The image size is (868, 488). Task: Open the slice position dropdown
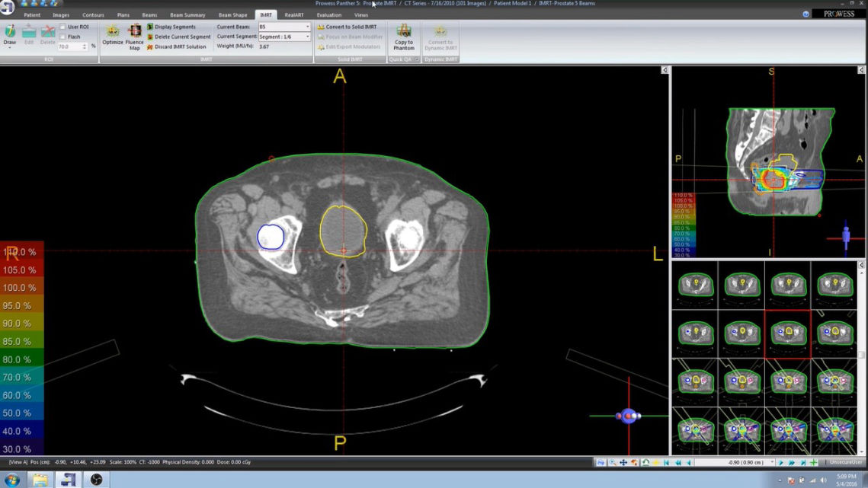(773, 462)
